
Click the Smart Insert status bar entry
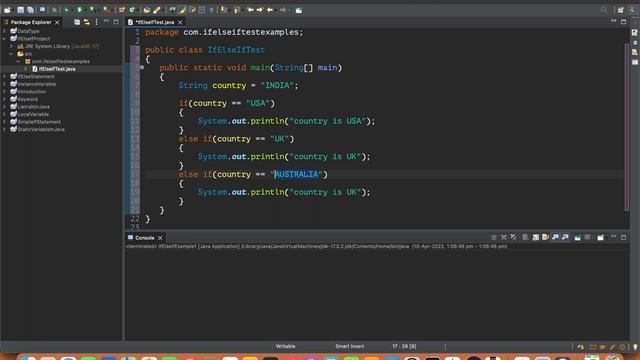pos(349,346)
